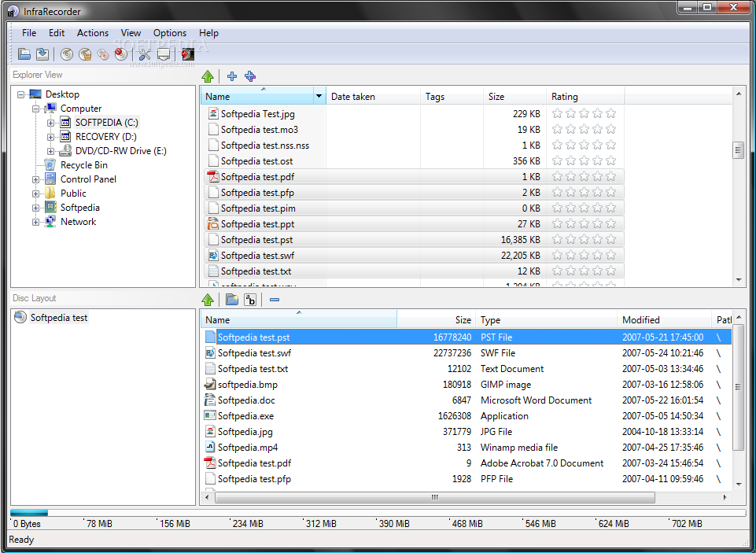Click the Recycle Bin icon in the tree
756x553 pixels.
[x=50, y=165]
